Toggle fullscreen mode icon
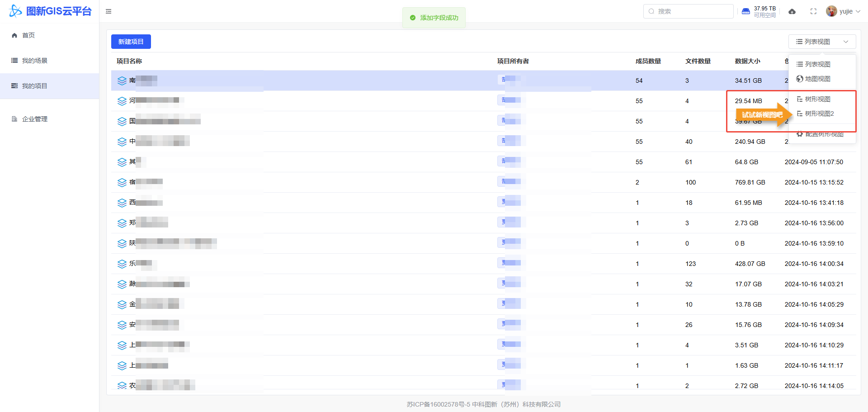Viewport: 868px width, 412px height. click(813, 11)
